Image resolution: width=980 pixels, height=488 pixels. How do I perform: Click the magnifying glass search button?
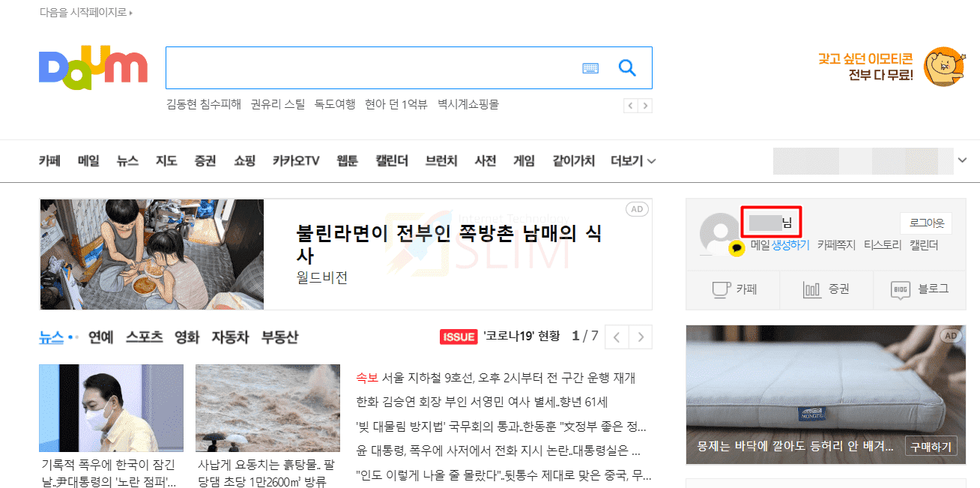627,68
